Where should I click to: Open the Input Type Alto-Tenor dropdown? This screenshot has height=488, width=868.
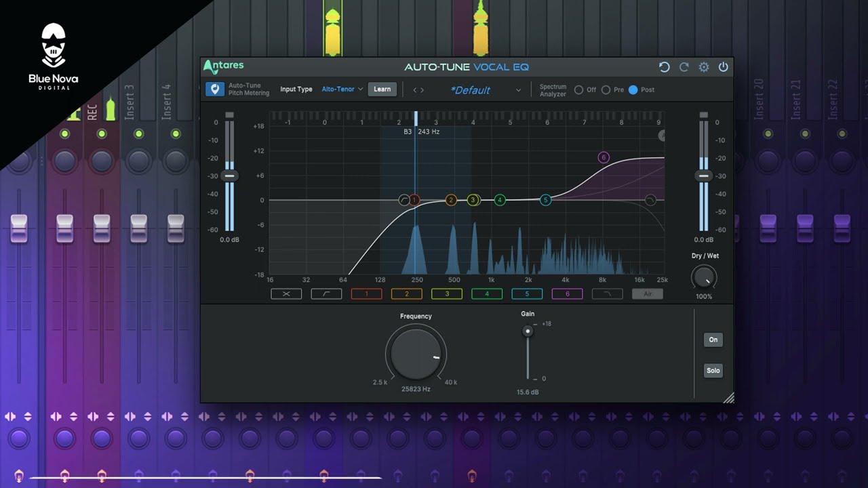342,89
